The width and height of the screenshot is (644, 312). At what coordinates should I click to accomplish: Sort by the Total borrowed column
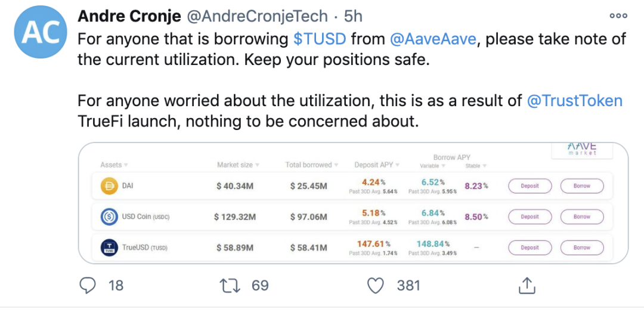coord(312,165)
